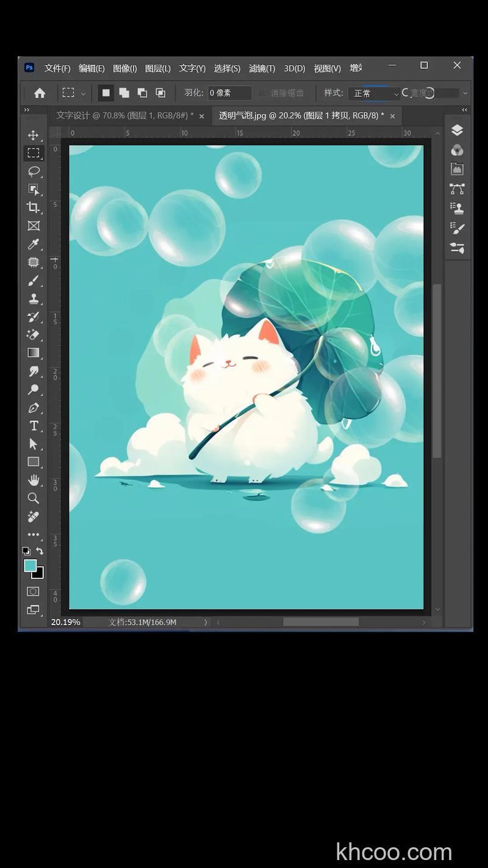Open the Layers panel icon
The height and width of the screenshot is (868, 488).
point(457,130)
